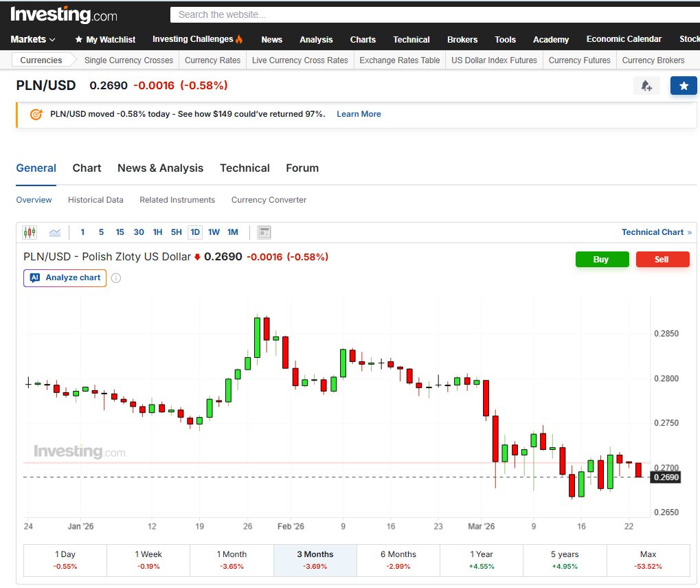The width and height of the screenshot is (700, 588).
Task: Click the green Buy button
Action: [x=602, y=260]
